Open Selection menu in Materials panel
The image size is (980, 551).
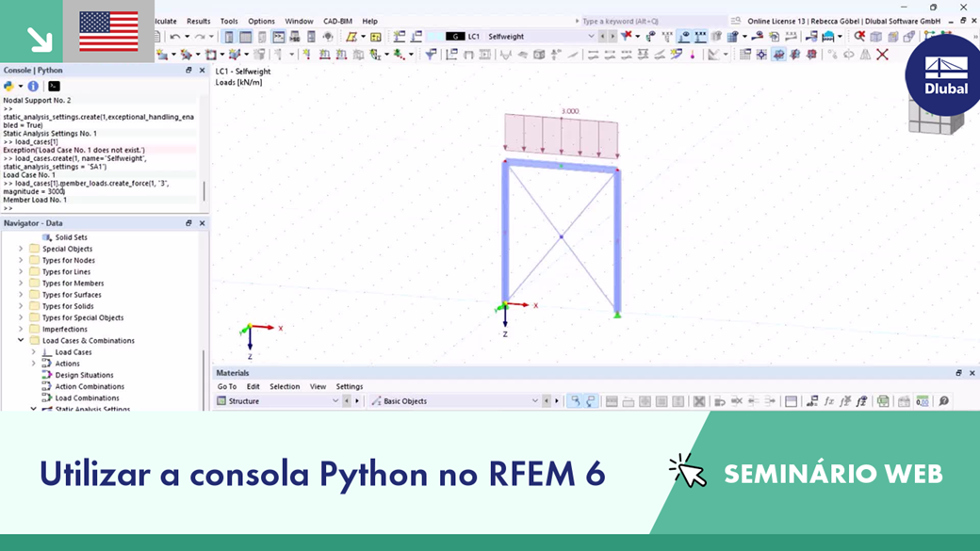pos(285,387)
